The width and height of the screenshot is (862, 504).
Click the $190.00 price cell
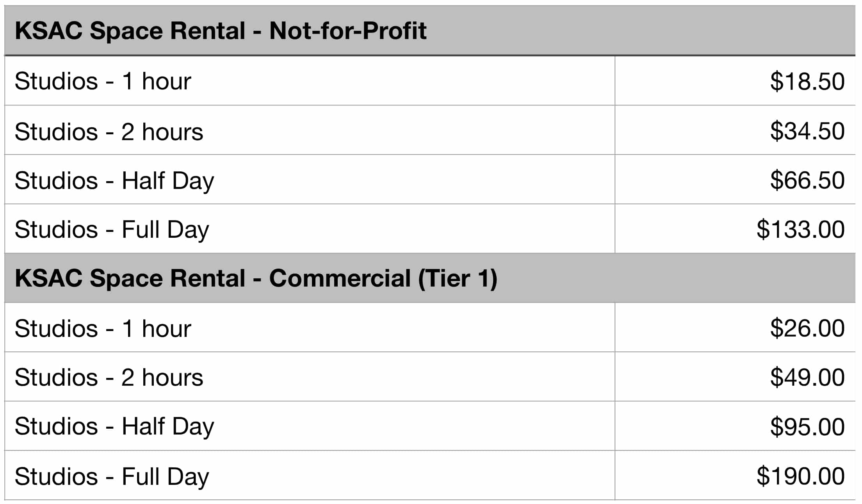pos(735,476)
